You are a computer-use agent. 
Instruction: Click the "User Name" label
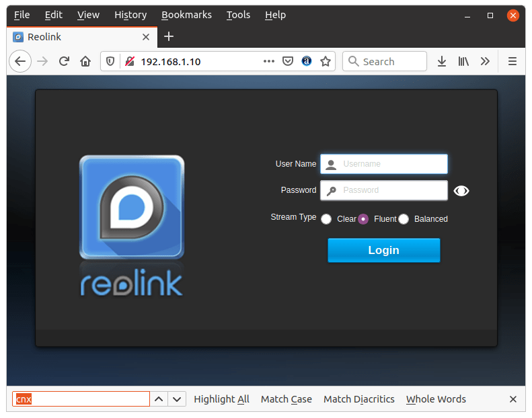pos(296,164)
